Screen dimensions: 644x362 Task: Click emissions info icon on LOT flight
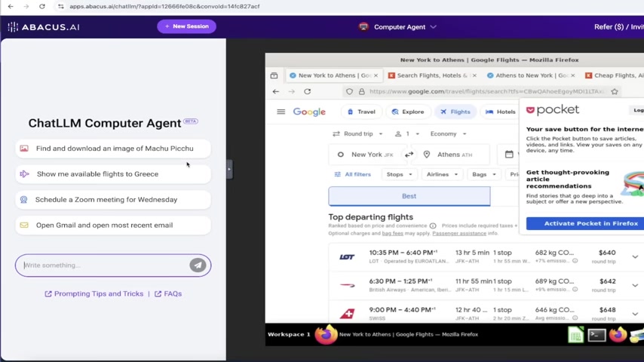(575, 261)
